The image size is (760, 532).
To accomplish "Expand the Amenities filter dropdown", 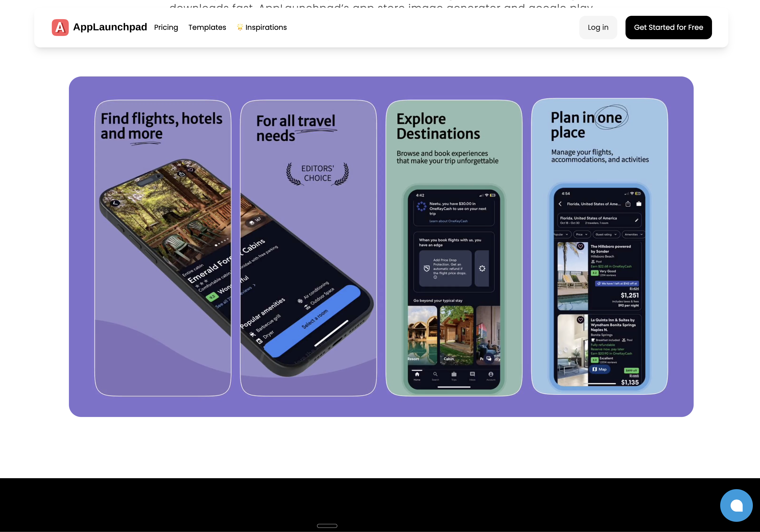I will coord(633,235).
